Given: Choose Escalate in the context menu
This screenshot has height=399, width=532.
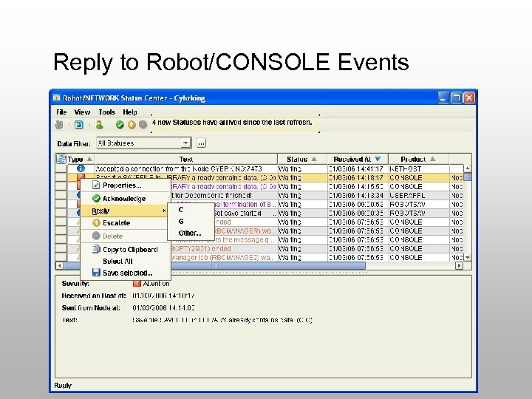Looking at the screenshot, I should (x=126, y=223).
